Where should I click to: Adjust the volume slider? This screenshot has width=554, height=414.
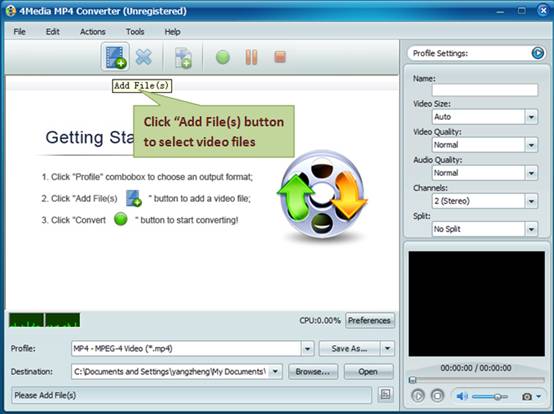coord(490,397)
